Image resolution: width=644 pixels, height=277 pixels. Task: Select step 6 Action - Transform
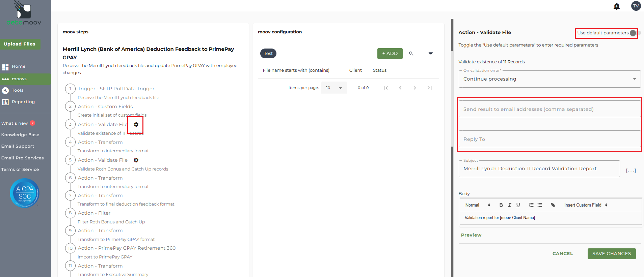click(100, 178)
